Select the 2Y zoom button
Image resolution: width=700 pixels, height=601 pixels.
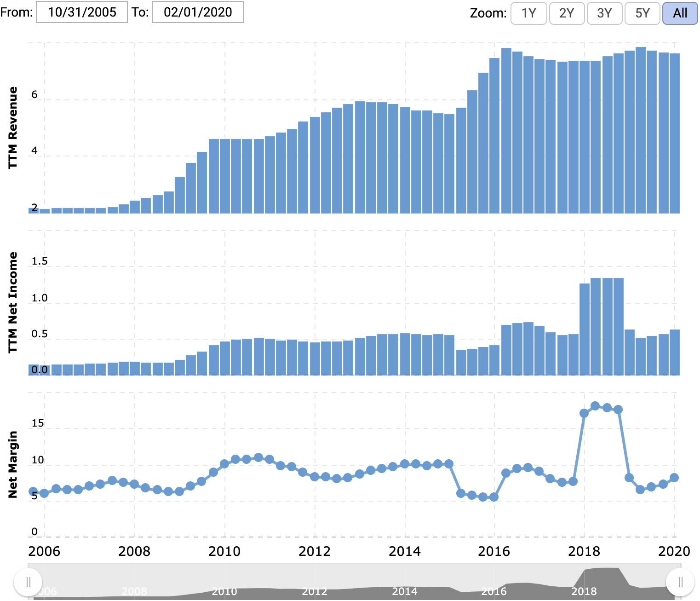point(567,13)
